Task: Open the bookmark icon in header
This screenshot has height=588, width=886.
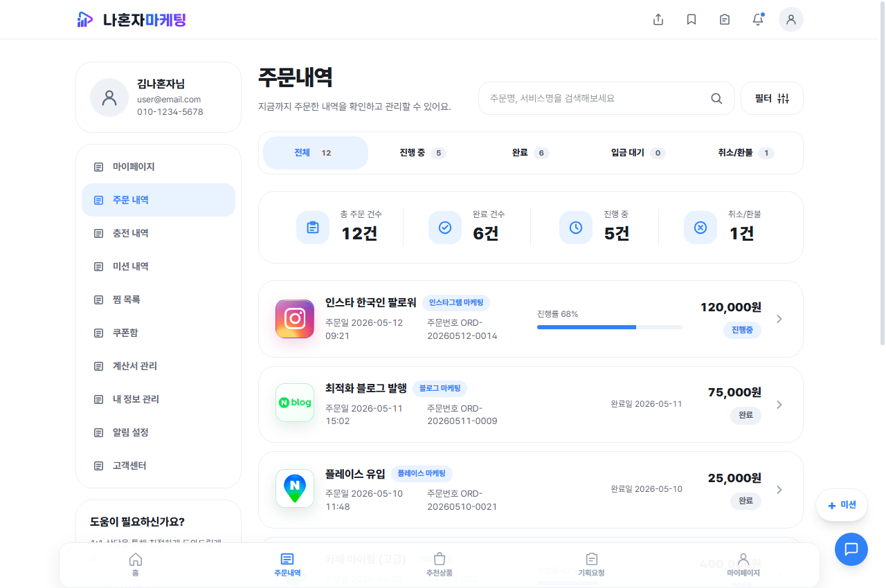Action: (x=691, y=19)
